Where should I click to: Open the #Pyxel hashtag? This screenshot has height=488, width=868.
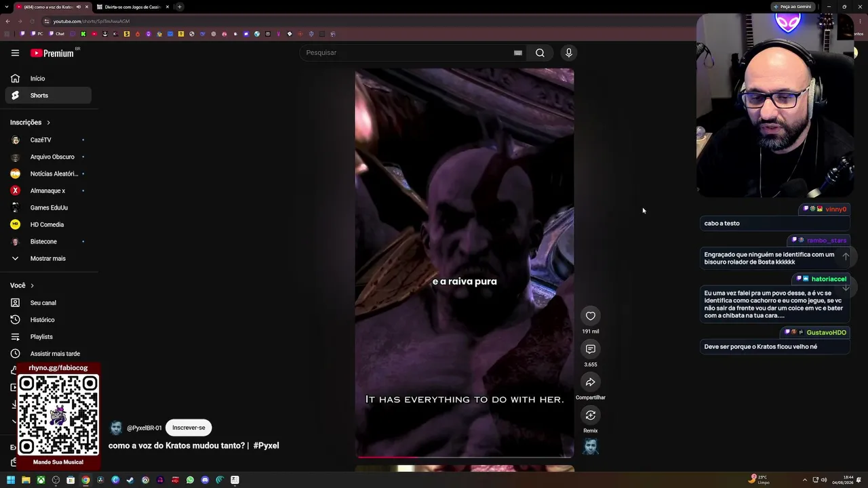266,445
